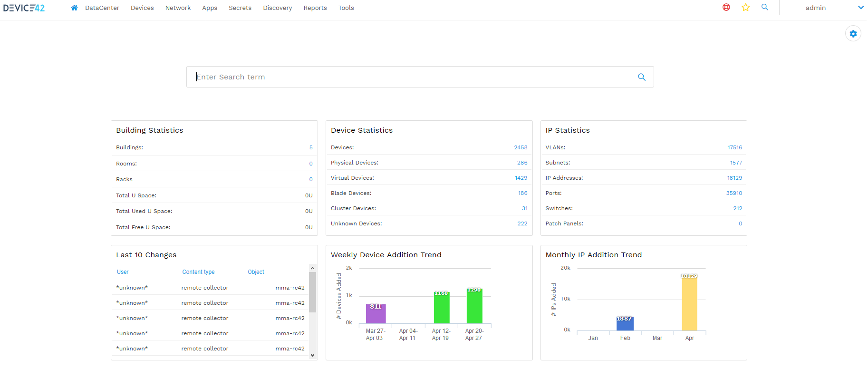Sort changes by Content type column
868x369 pixels.
(198, 272)
